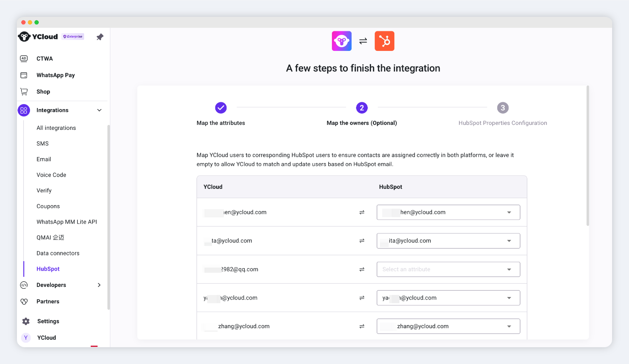Open the Partners heart icon
The image size is (629, 364).
24,301
